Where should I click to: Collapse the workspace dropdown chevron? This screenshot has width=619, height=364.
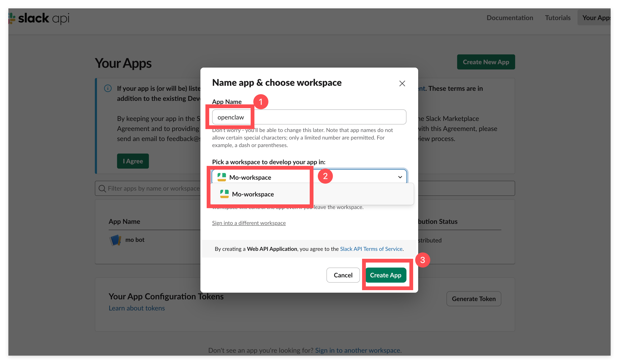click(400, 177)
